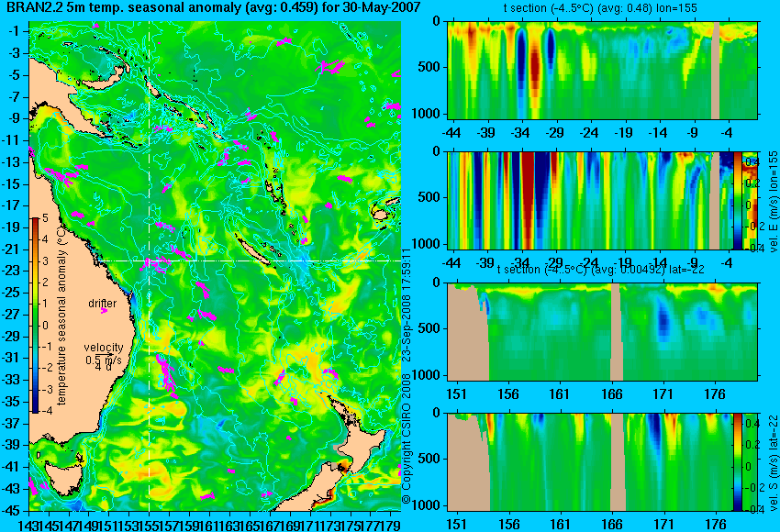Click the '171' tick under the vel. S section
The image size is (780, 532).
[663, 525]
